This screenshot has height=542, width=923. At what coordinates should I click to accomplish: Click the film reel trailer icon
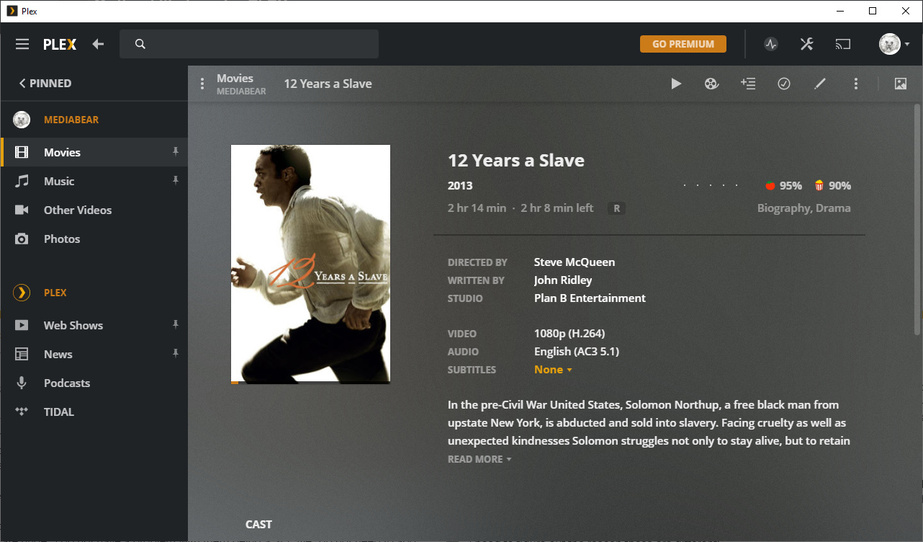click(x=711, y=84)
